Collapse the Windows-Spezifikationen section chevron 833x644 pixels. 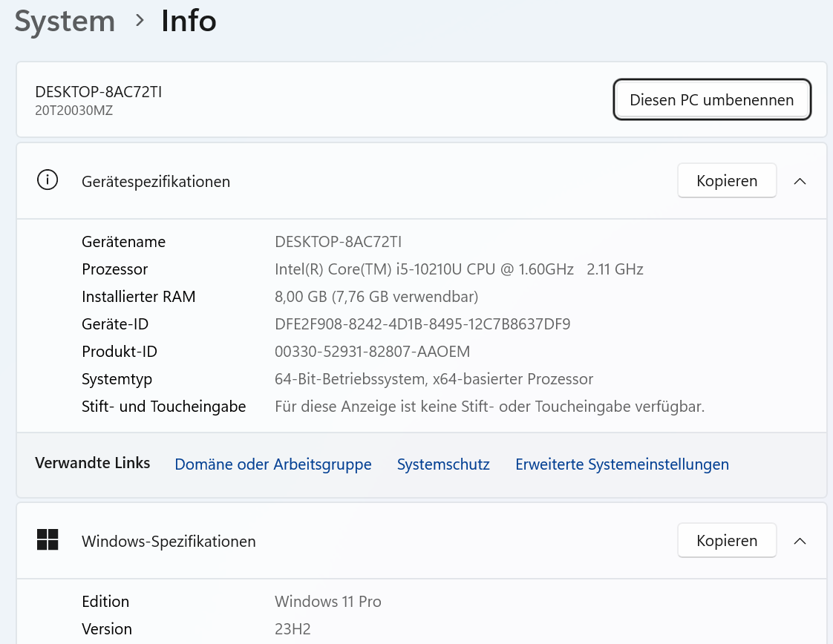[800, 541]
